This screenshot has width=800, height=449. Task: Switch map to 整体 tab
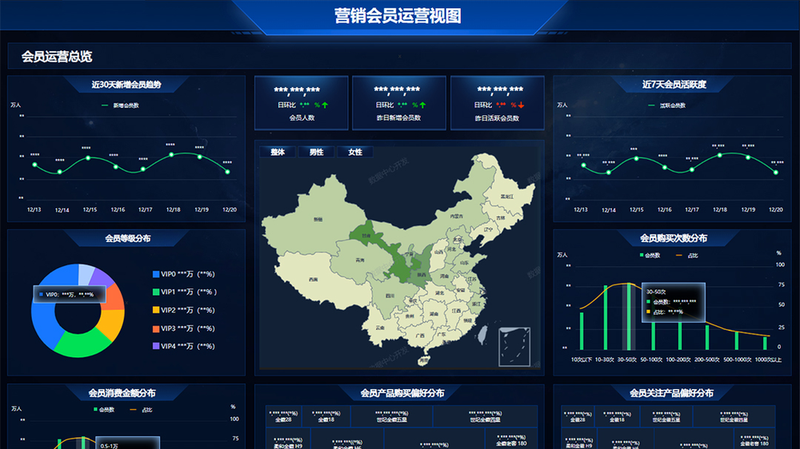278,152
